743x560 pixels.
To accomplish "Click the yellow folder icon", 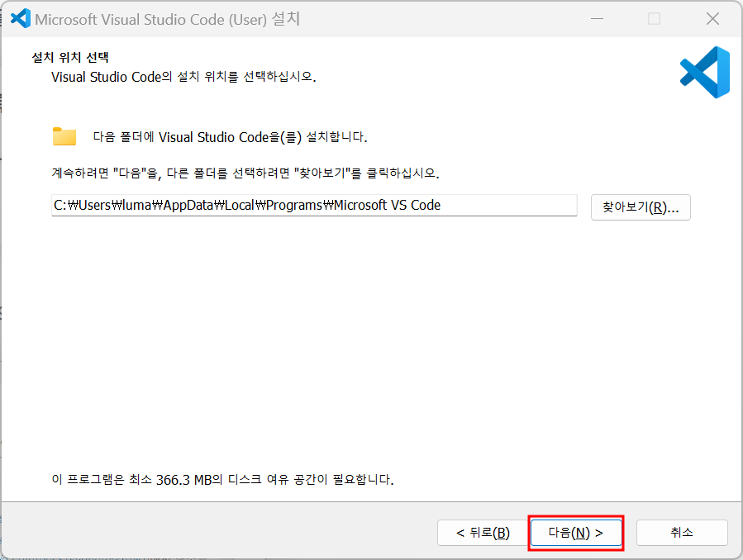I will 64,136.
